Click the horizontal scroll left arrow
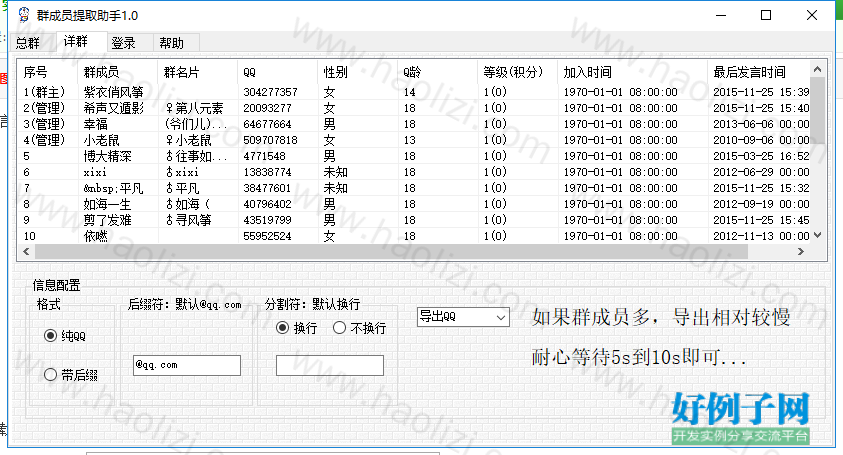Image resolution: width=843 pixels, height=455 pixels. 26,251
